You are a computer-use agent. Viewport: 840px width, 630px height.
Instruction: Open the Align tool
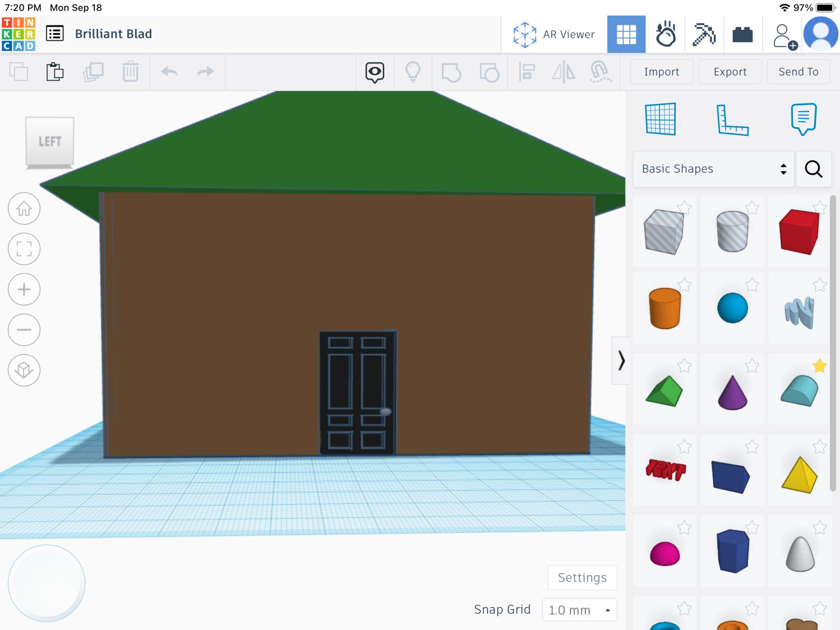[x=527, y=72]
